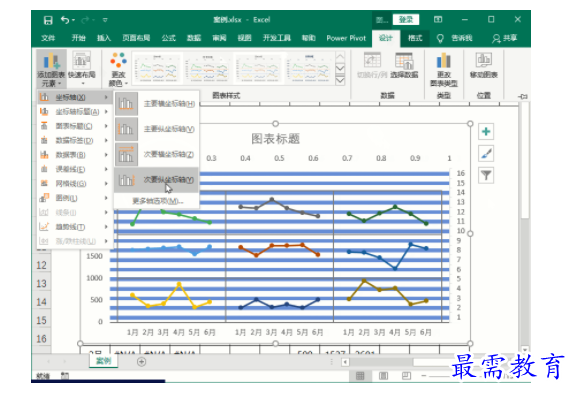Click 更多轴选项(M)... More Axis Options
This screenshot has width=573, height=398.
[x=157, y=201]
